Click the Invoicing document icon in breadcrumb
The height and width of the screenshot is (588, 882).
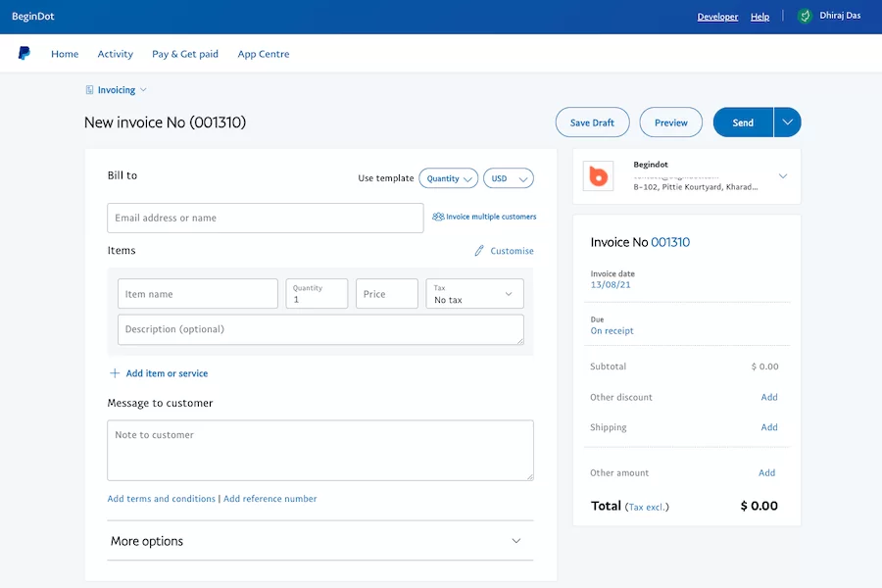tap(90, 90)
